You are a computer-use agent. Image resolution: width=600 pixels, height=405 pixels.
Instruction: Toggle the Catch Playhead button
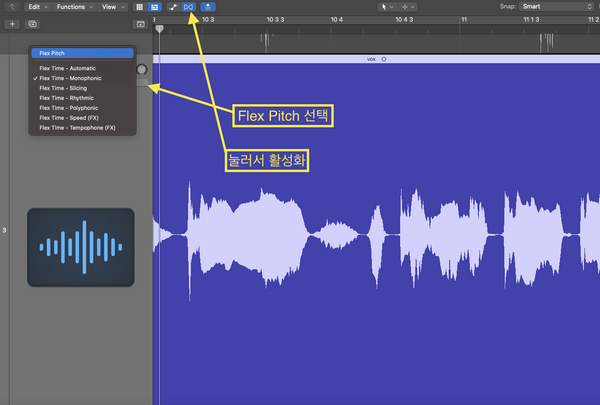(x=207, y=6)
